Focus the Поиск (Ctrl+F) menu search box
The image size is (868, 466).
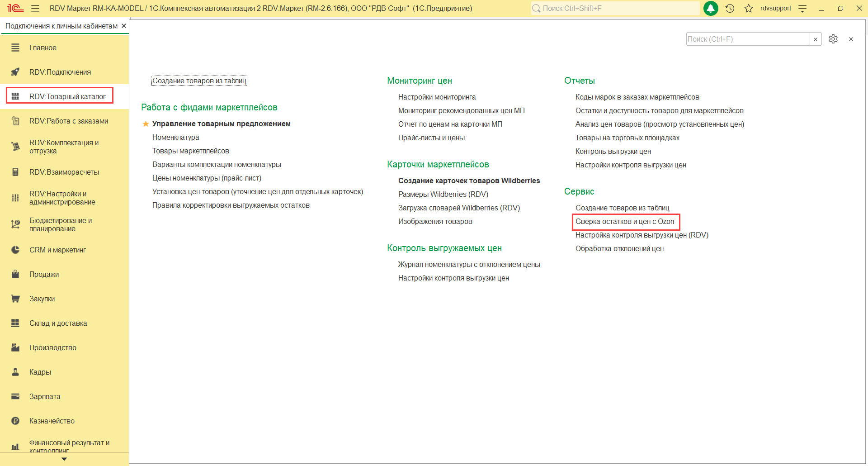[x=747, y=39]
